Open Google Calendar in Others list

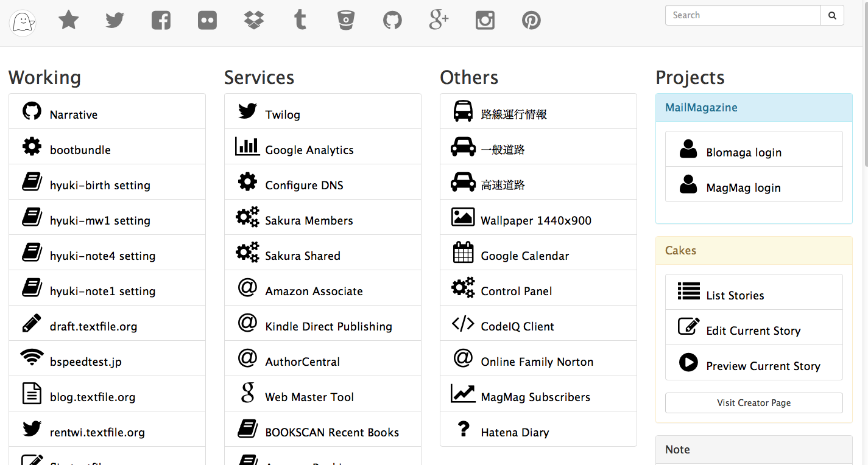coord(524,256)
